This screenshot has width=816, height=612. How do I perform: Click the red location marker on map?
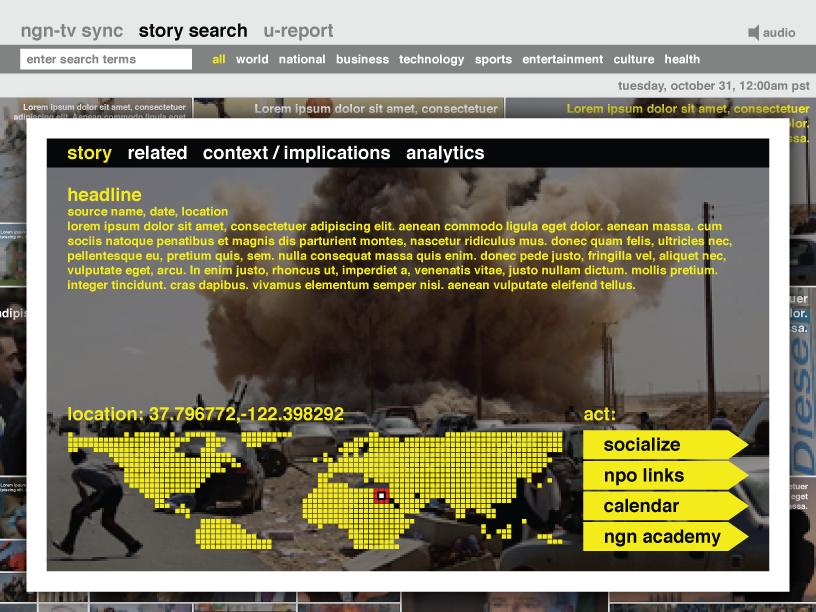pyautogui.click(x=381, y=495)
